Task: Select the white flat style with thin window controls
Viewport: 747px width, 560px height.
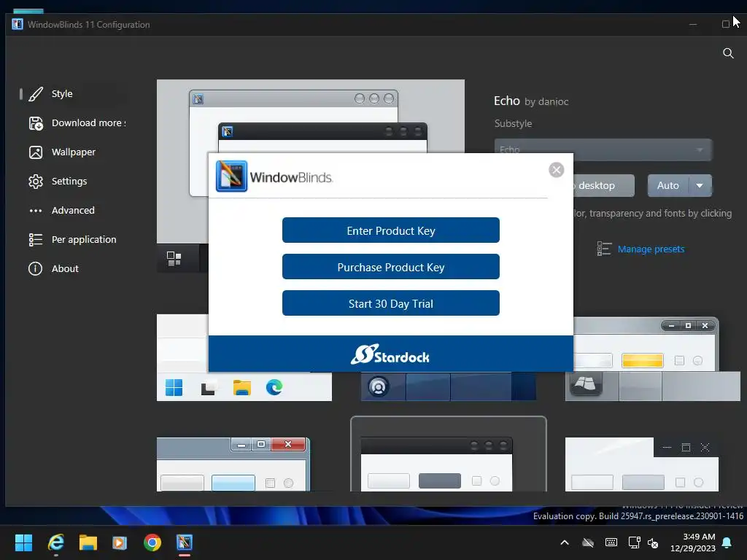Action: (x=642, y=464)
